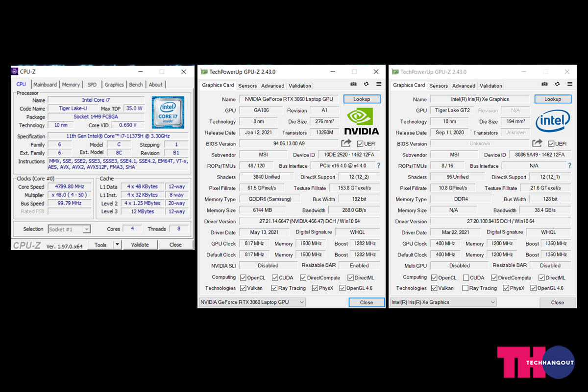
Task: Toggle UEFI checkbox in NVIDIA GPU-Z window
Action: (x=360, y=144)
